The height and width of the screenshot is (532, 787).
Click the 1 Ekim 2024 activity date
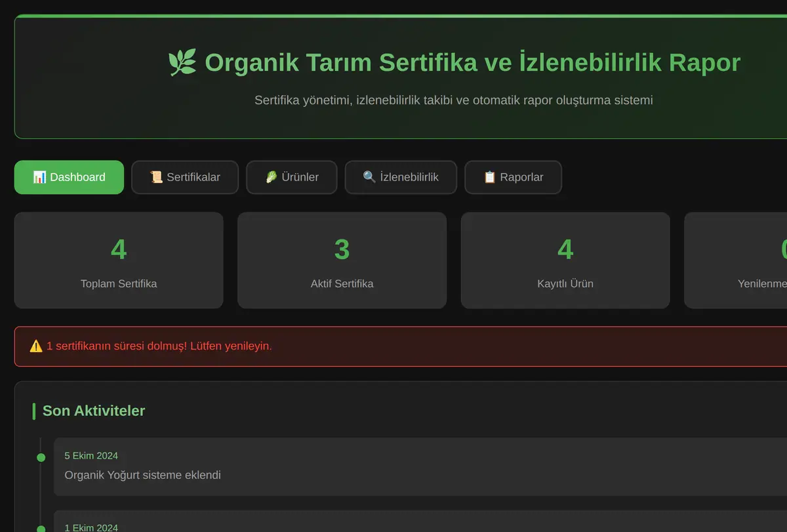coord(91,527)
